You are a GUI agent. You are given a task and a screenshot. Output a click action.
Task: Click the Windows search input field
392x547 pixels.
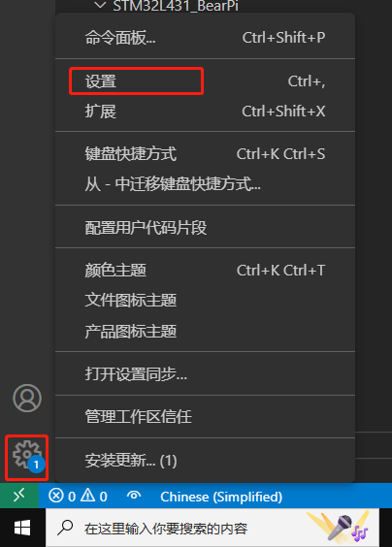212,528
